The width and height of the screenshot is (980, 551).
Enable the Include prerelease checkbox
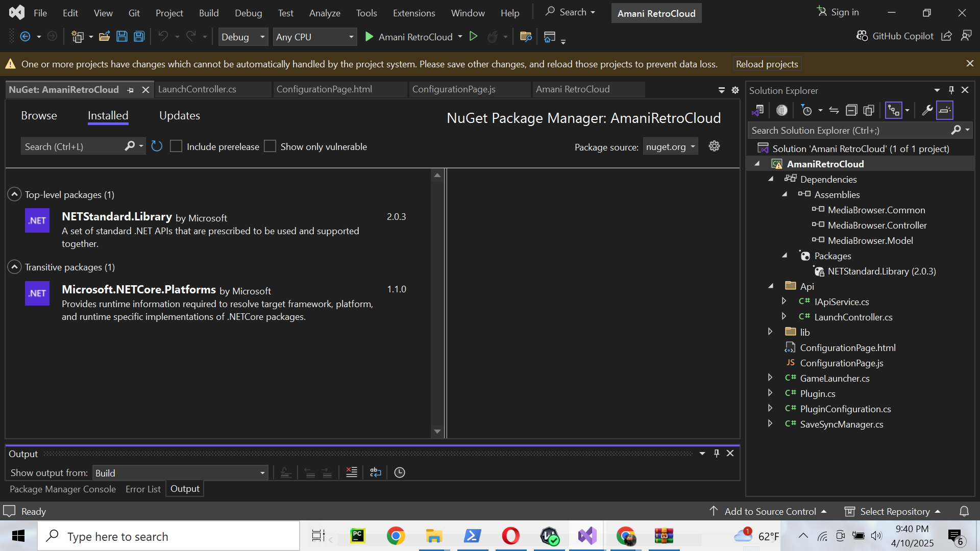tap(176, 146)
